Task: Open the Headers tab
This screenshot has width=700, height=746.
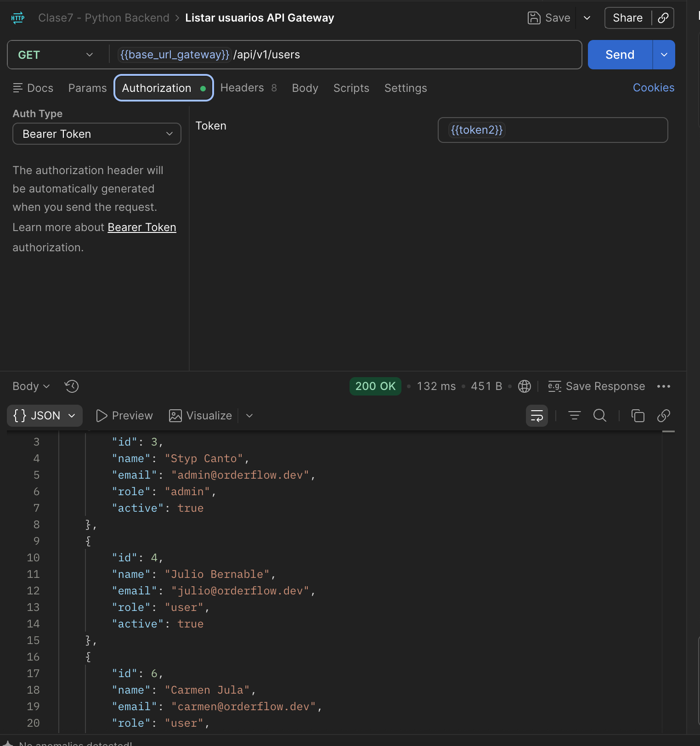Action: pos(248,88)
